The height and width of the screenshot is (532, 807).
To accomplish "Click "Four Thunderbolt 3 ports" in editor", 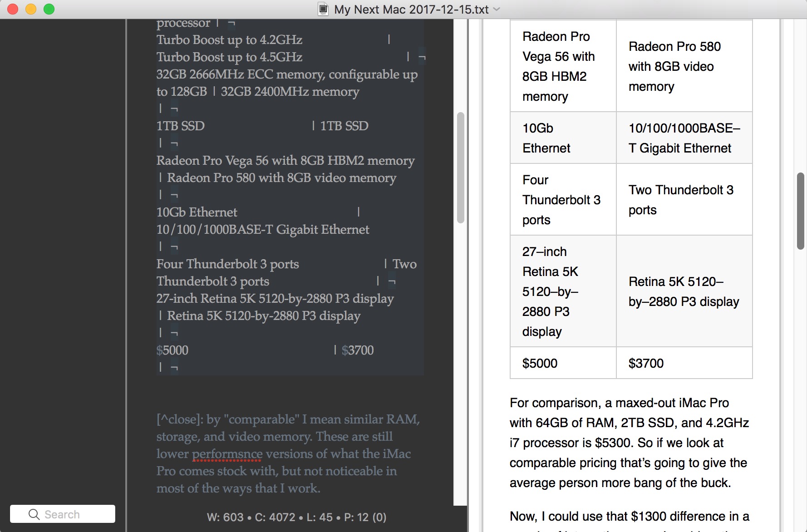I will click(227, 264).
